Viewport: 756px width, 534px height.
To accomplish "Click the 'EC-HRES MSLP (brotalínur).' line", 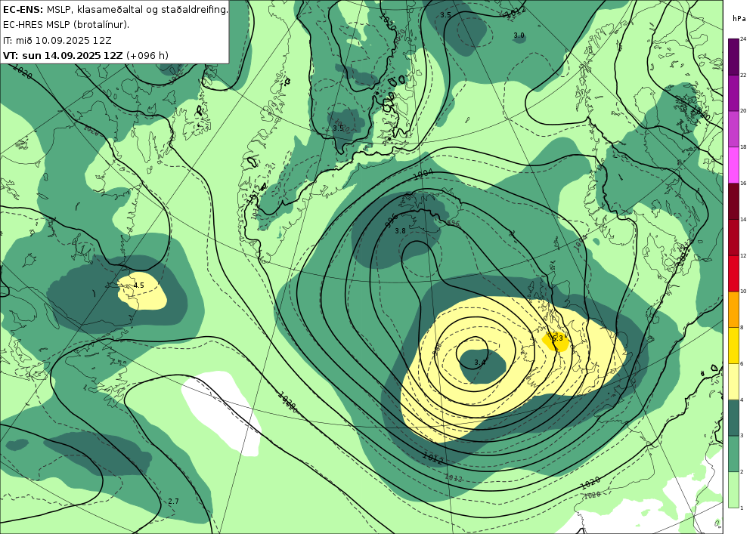I will point(66,25).
